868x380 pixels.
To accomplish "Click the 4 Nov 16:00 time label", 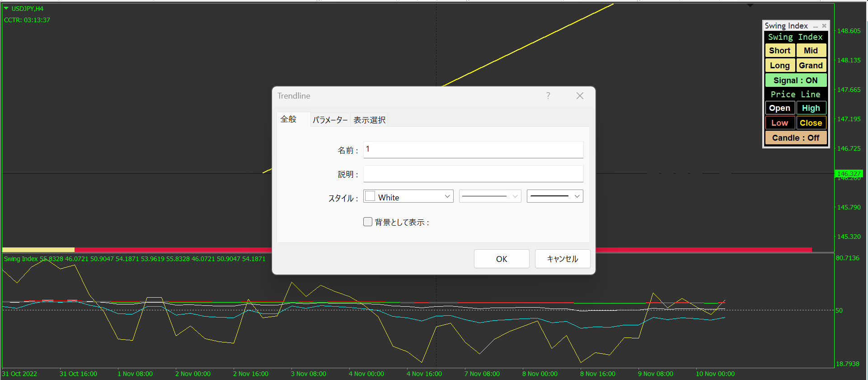I will point(424,374).
